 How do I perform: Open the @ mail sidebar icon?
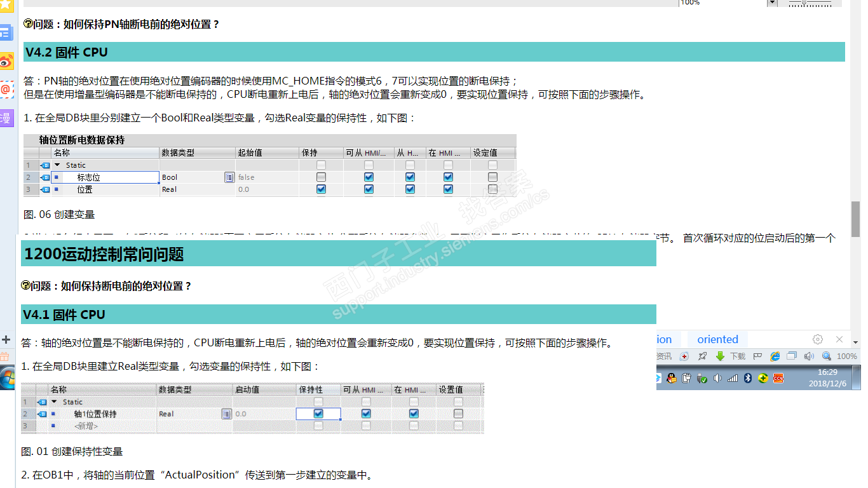coord(6,90)
